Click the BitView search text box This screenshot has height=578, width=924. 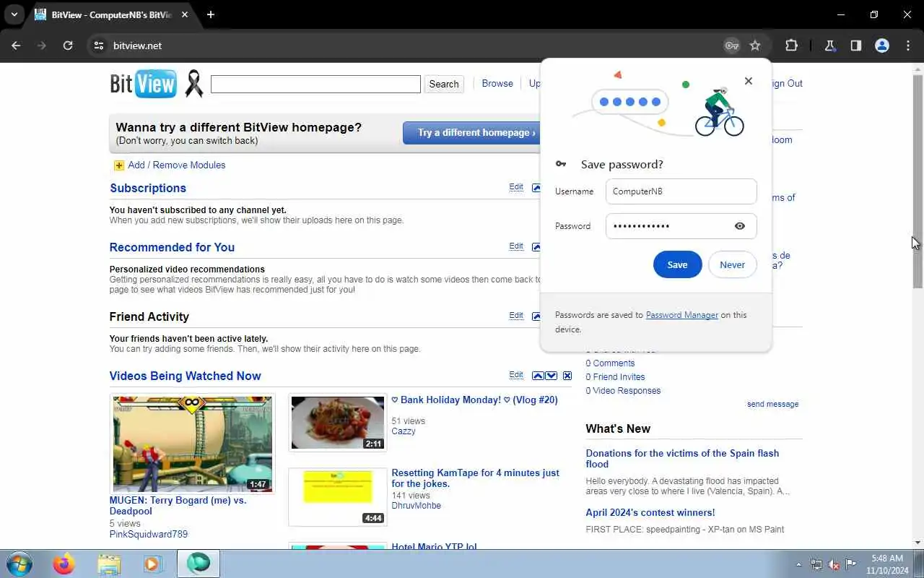click(315, 85)
